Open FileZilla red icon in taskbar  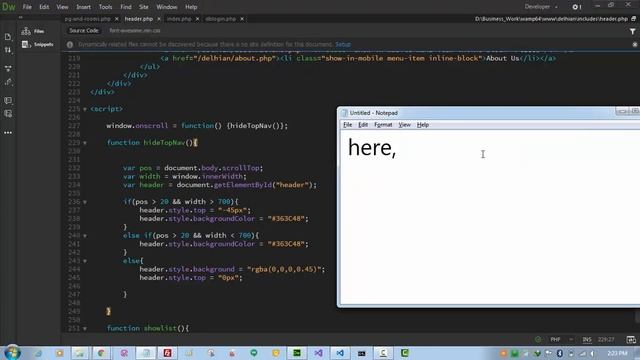pyautogui.click(x=167, y=353)
